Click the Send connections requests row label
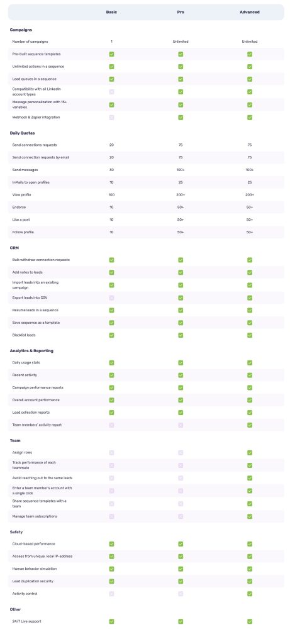The width and height of the screenshot is (290, 644). [35, 145]
